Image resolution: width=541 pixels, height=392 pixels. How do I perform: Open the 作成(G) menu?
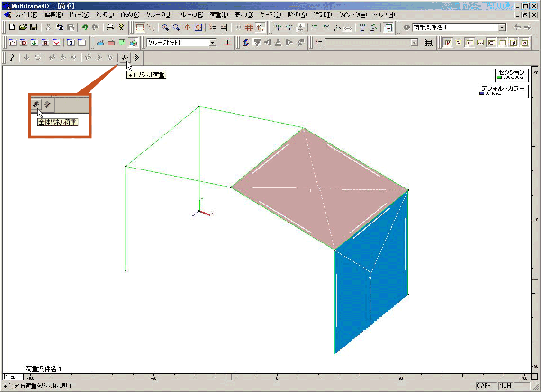[130, 15]
